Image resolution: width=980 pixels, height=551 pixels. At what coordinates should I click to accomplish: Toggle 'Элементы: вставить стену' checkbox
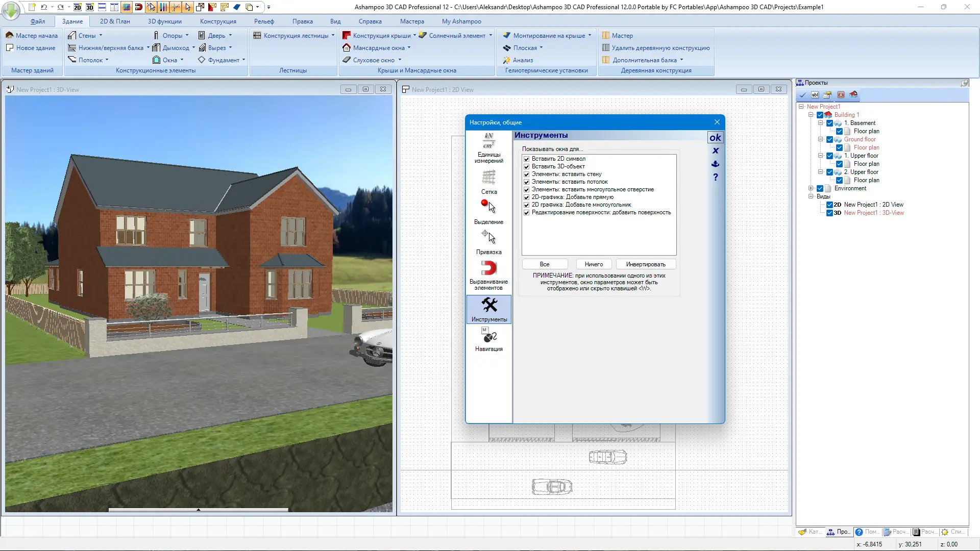pyautogui.click(x=526, y=174)
